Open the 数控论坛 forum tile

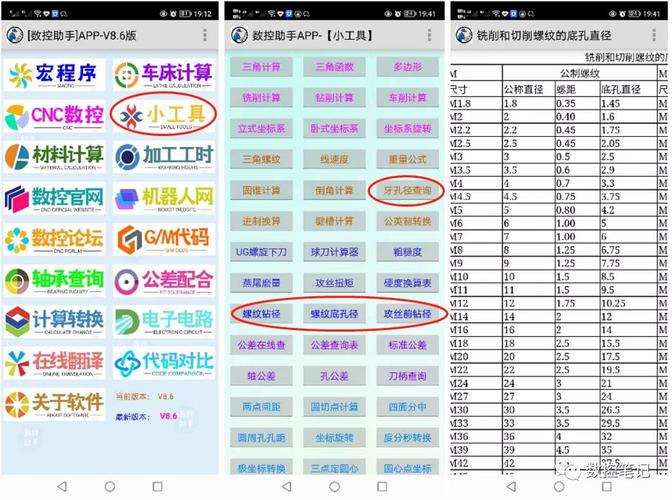54,240
